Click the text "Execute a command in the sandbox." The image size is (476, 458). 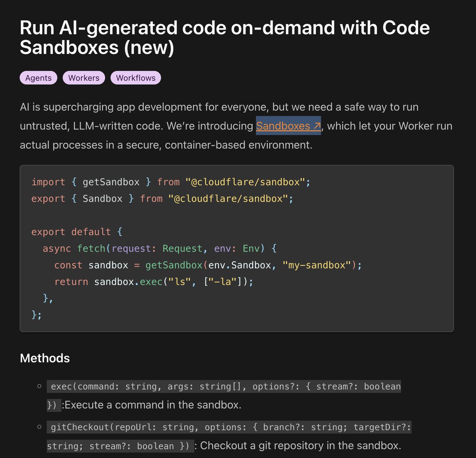(x=153, y=405)
